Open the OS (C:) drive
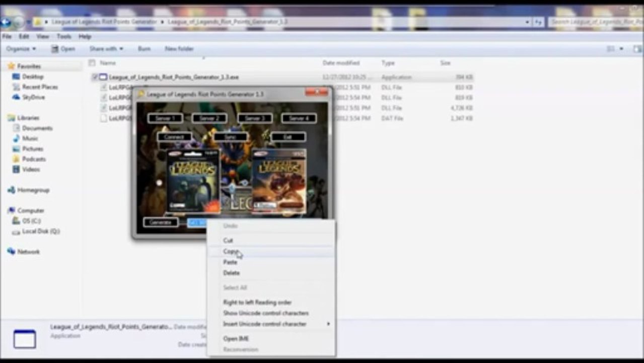 [31, 221]
